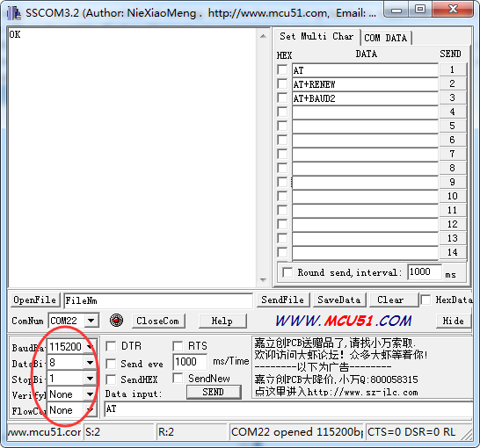480x448 pixels.
Task: Open the ComNum COM22 dropdown
Action: pyautogui.click(x=91, y=321)
